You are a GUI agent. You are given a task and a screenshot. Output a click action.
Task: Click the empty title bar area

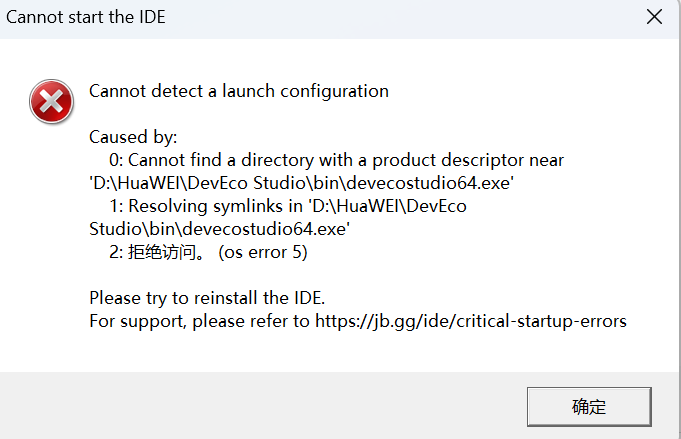point(400,17)
